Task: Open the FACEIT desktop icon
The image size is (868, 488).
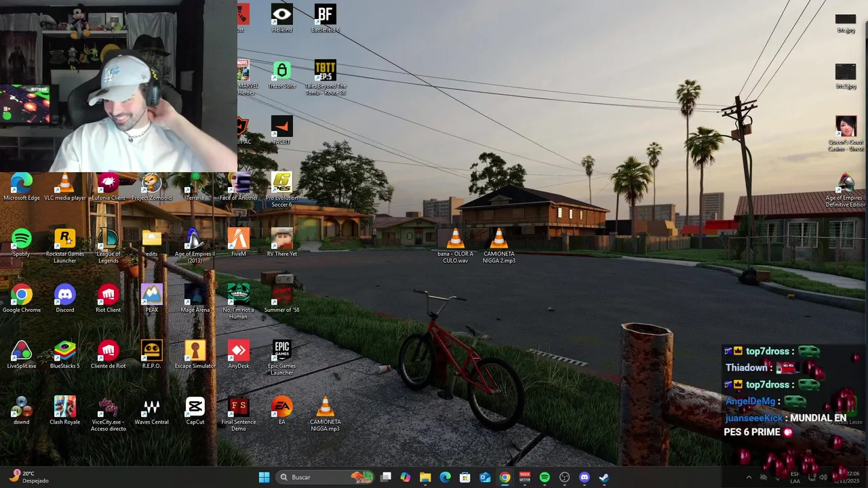Action: click(x=282, y=130)
